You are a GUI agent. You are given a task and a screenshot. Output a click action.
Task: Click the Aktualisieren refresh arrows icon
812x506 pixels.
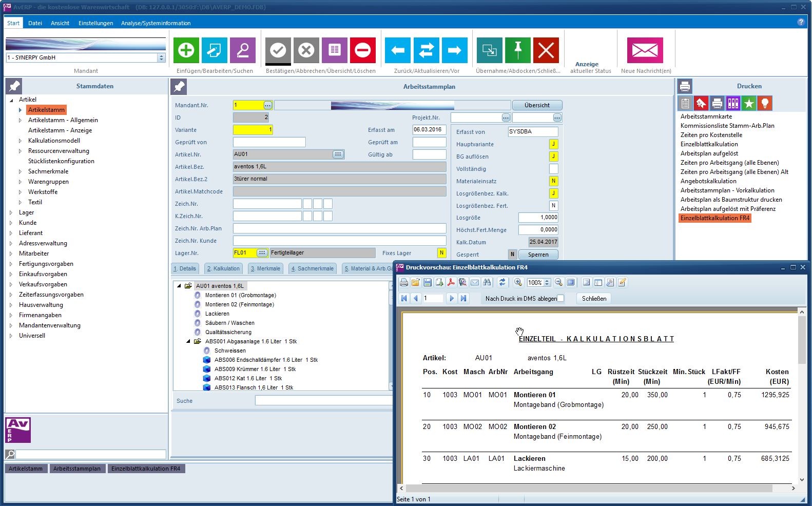[426, 50]
